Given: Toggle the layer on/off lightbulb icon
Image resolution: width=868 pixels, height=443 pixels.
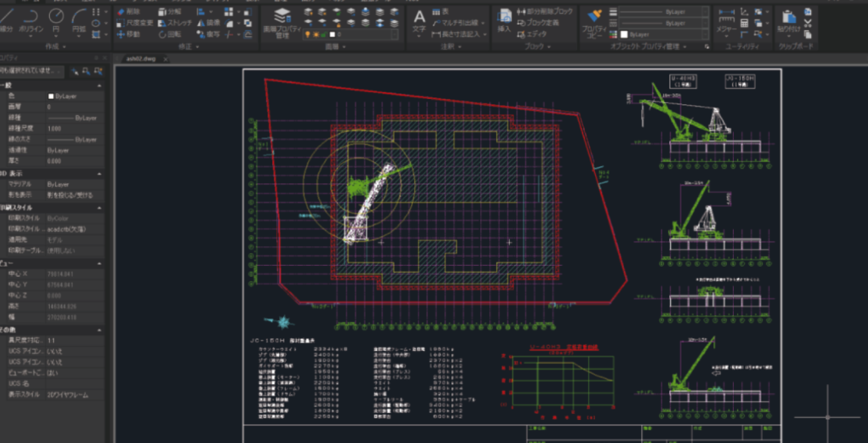Looking at the screenshot, I should (308, 34).
